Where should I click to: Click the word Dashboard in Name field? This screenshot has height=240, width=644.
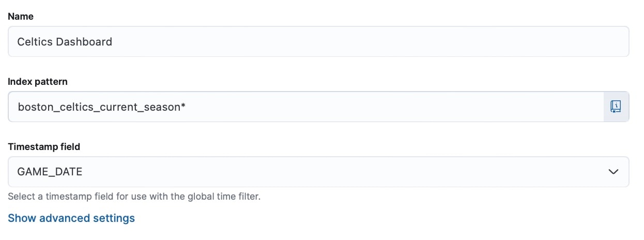[x=84, y=42]
